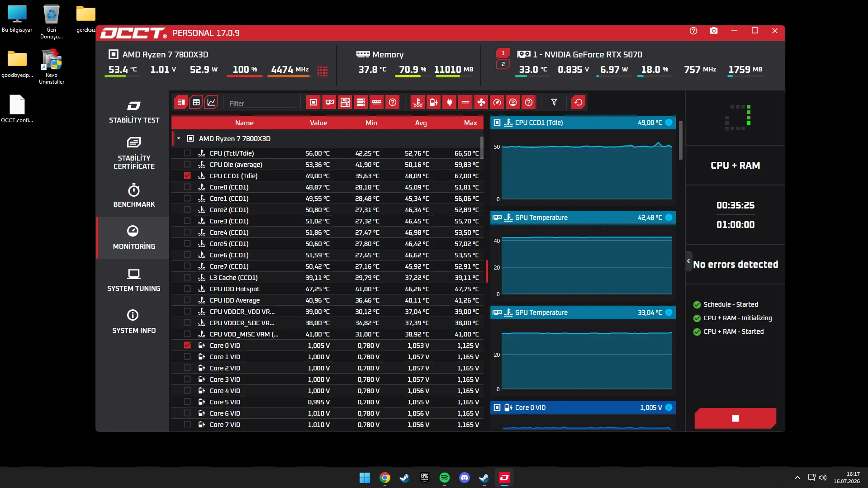868x488 pixels.
Task: Uncheck the CPU CCD1 (Tdie) checkbox
Action: click(187, 176)
